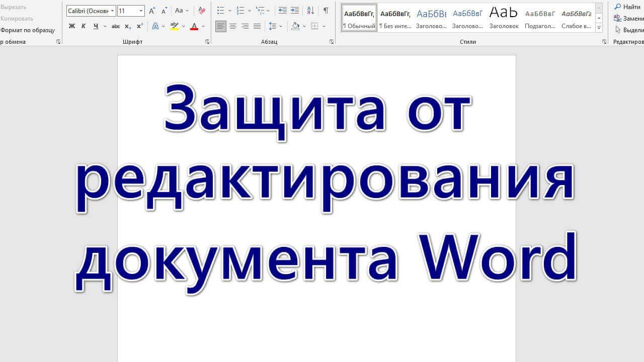Expand the bullet library dropdown arrow
644x362 pixels.
click(x=230, y=11)
